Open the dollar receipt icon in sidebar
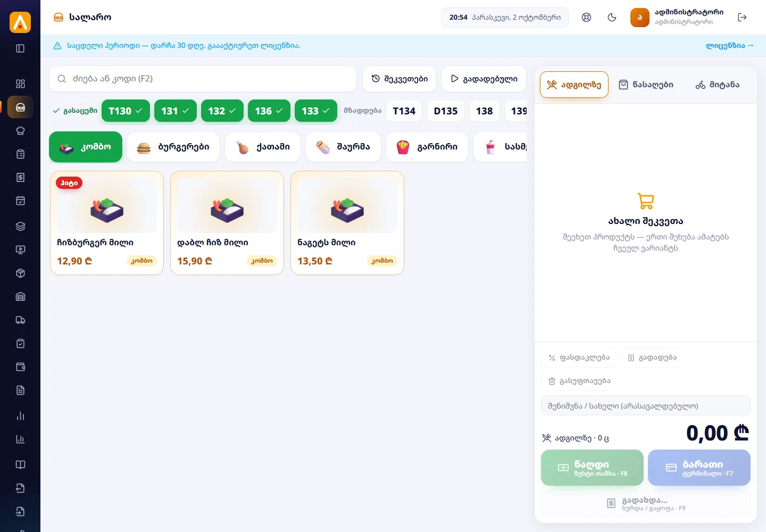Viewport: 766px width, 532px height. tap(20, 177)
